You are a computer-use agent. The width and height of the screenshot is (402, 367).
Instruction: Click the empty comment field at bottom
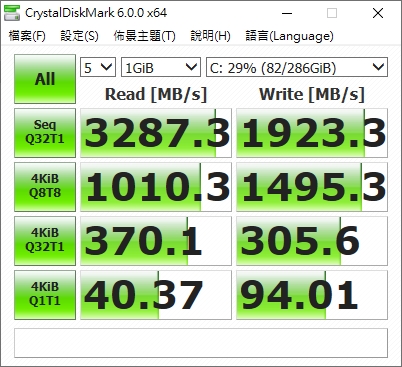coord(201,343)
